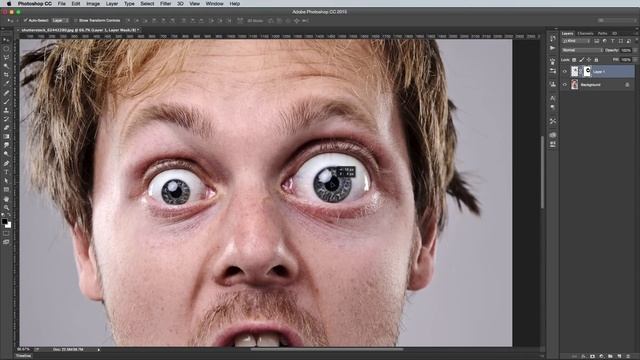The height and width of the screenshot is (360, 640).
Task: Click the Opacity 100% value field
Action: click(626, 50)
